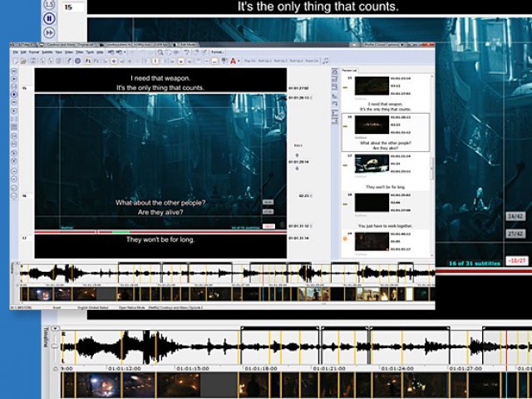Open the File menu
Image resolution: width=532 pixels, height=399 pixels.
tap(14, 52)
